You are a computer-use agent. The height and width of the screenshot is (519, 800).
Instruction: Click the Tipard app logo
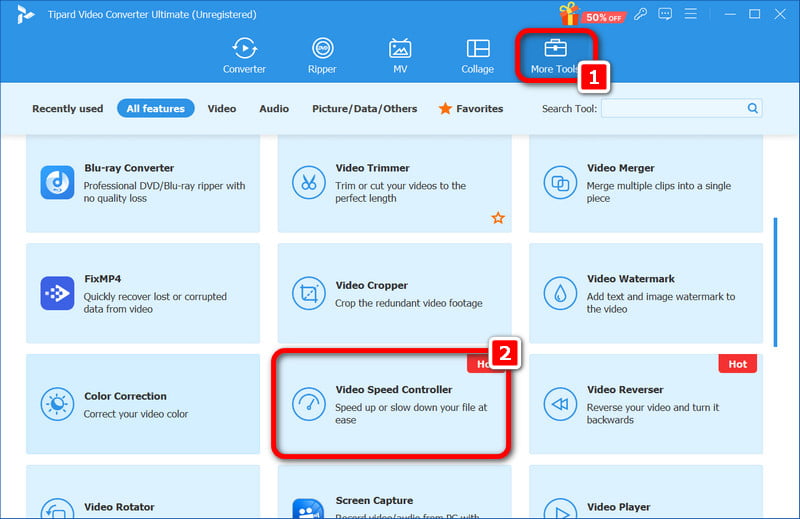point(24,14)
